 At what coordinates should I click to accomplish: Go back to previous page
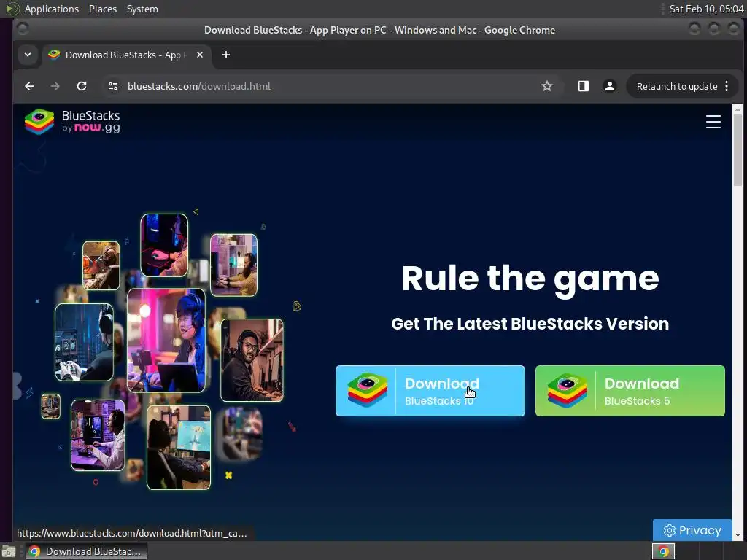coord(29,86)
